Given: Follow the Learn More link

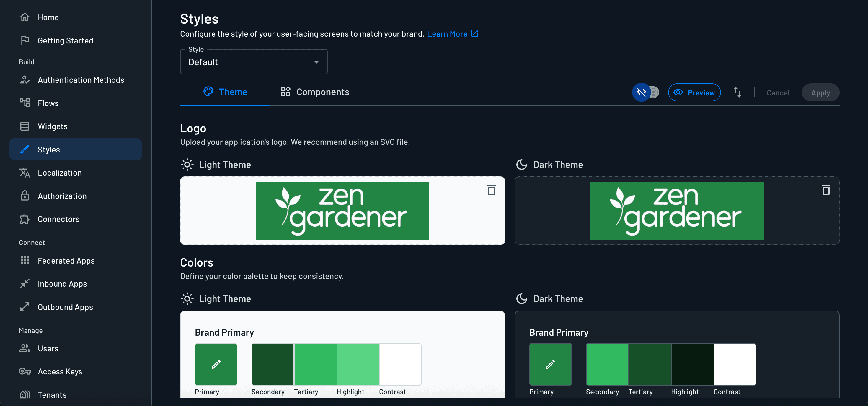Looking at the screenshot, I should [x=447, y=34].
